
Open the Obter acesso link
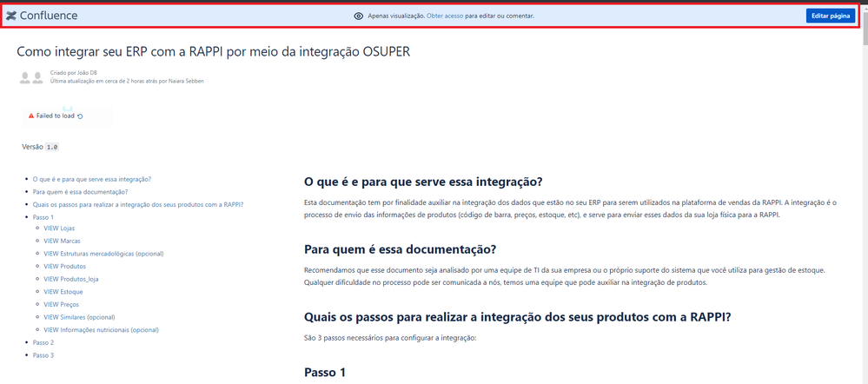445,16
